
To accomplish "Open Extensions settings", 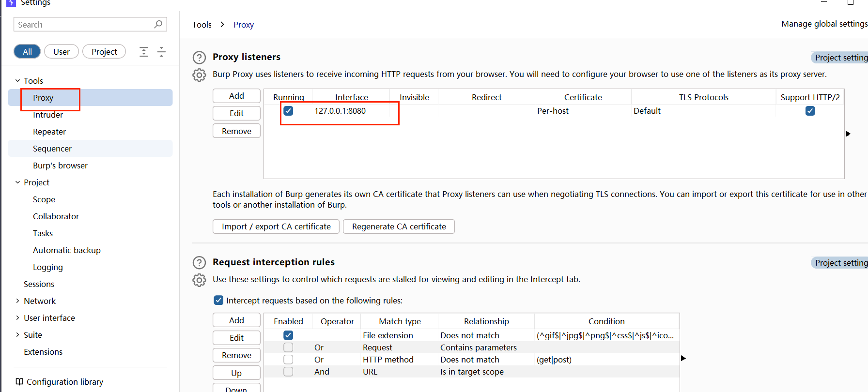I will pos(43,352).
